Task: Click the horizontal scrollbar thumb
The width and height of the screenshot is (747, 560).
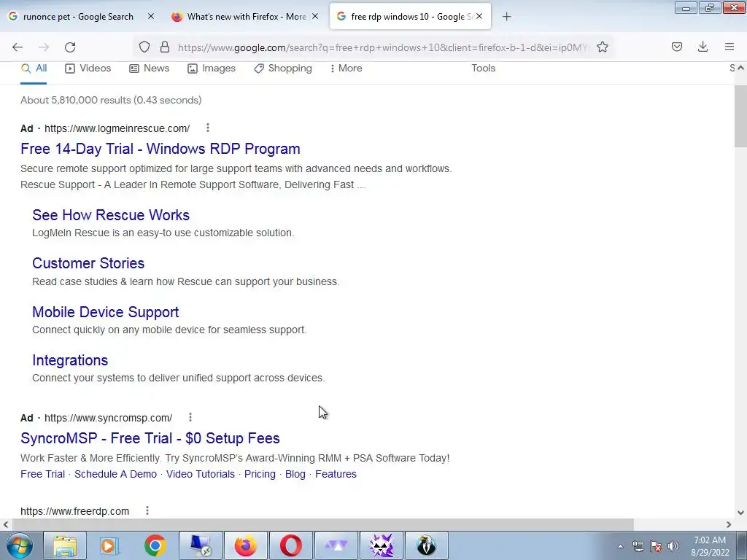Action: pyautogui.click(x=323, y=524)
